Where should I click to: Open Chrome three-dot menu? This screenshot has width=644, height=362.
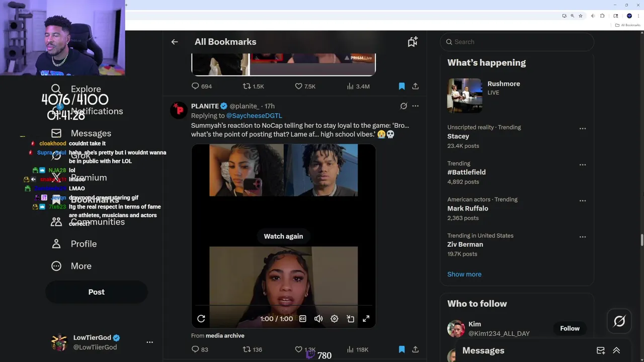pos(638,16)
